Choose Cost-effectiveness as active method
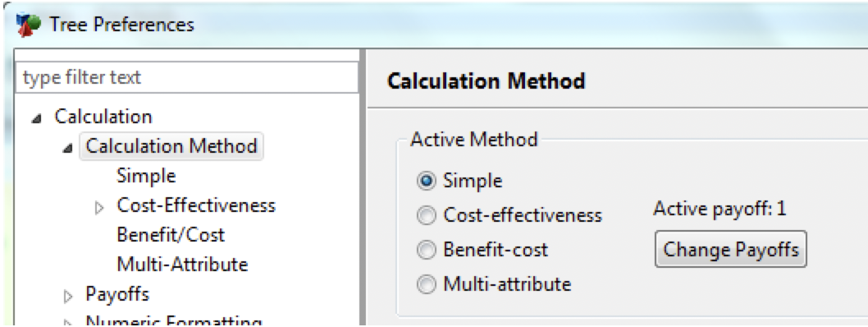The image size is (868, 327). tap(427, 215)
